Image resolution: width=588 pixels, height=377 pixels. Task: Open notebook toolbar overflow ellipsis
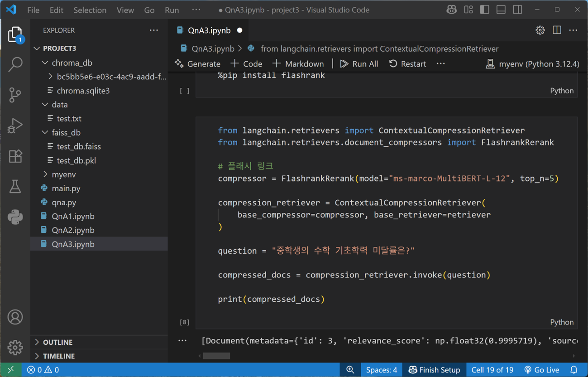[441, 64]
